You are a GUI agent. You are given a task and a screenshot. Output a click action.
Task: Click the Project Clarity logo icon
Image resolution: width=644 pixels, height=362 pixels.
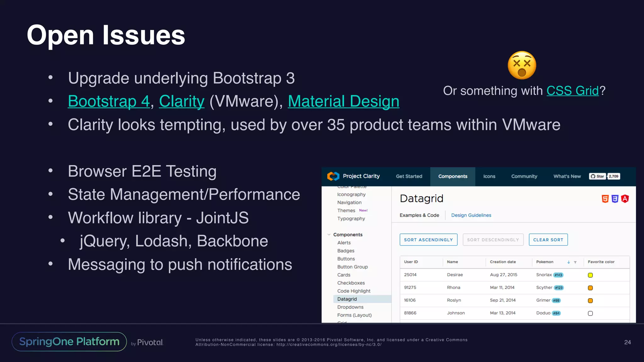(x=333, y=176)
